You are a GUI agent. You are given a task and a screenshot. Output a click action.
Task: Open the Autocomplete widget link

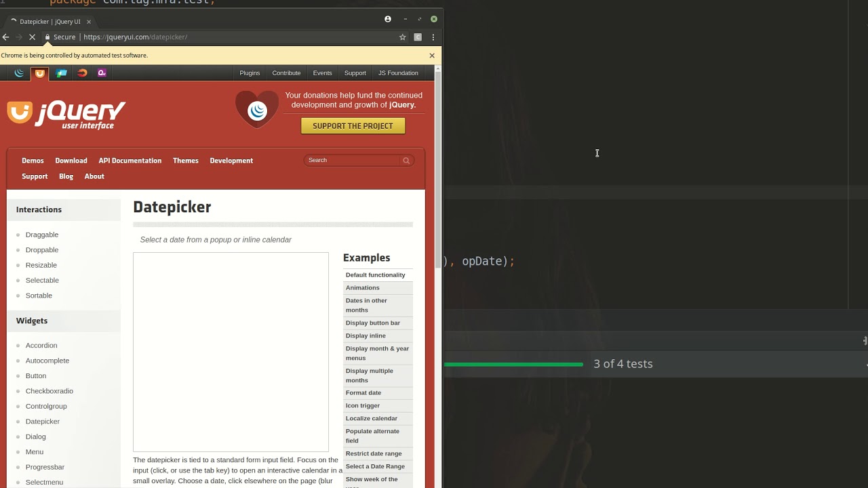pyautogui.click(x=47, y=361)
